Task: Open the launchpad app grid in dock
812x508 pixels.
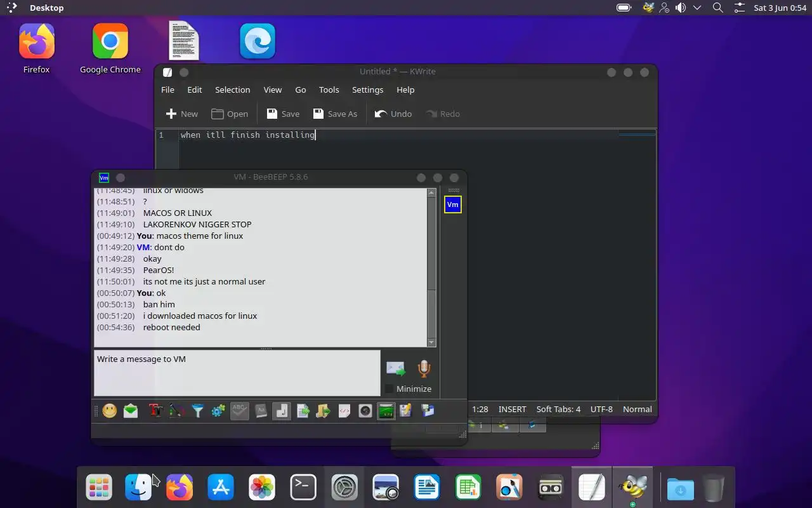Action: click(99, 488)
